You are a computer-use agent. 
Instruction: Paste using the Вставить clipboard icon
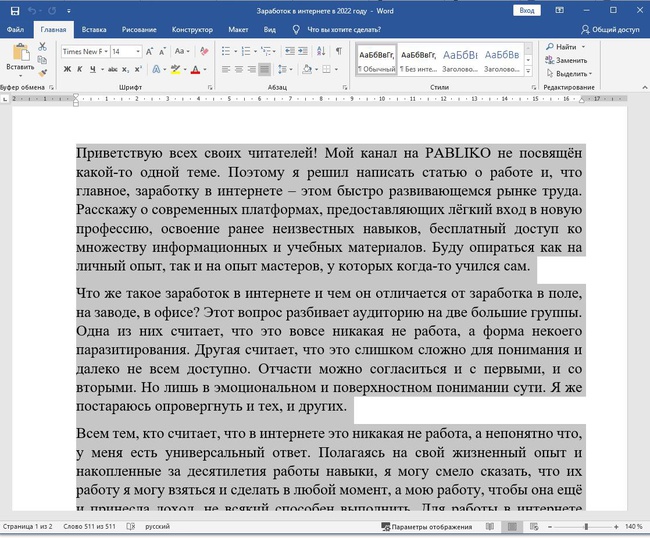(20, 53)
